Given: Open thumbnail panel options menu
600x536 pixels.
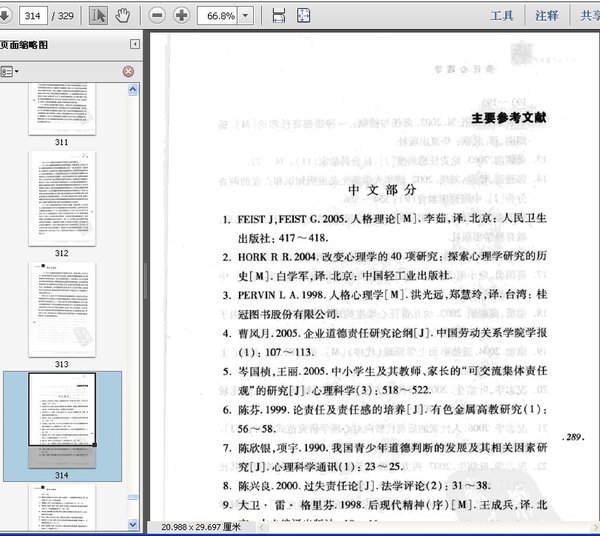Looking at the screenshot, I should [x=10, y=71].
